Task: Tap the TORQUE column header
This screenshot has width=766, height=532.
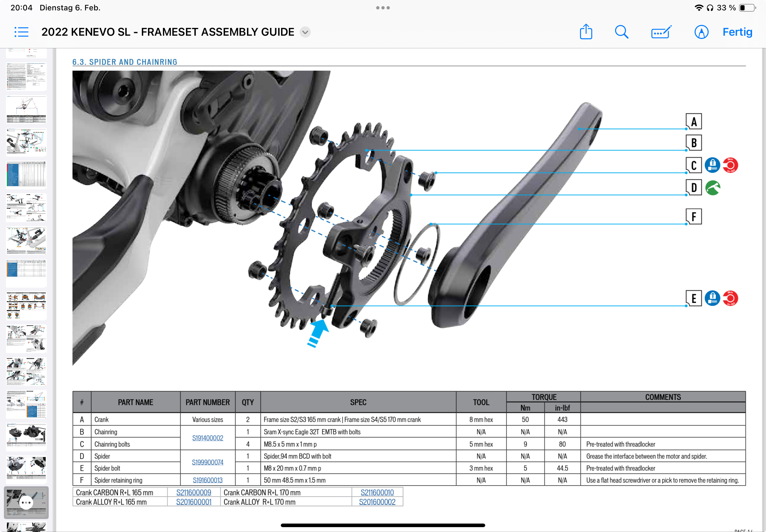Action: [x=544, y=397]
